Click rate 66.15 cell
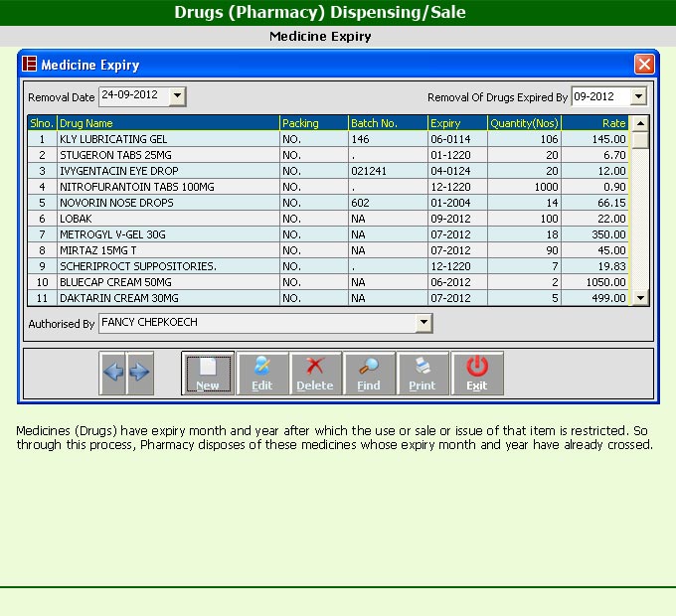 tap(594, 203)
